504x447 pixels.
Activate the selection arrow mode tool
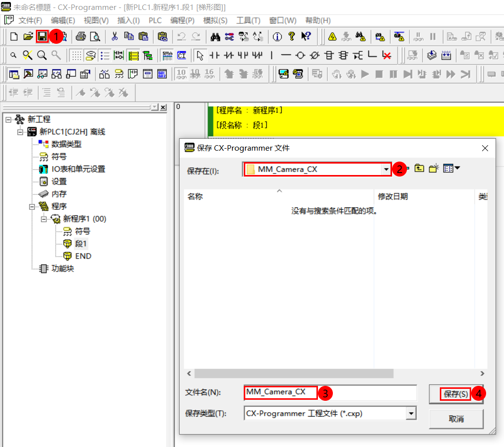click(201, 55)
